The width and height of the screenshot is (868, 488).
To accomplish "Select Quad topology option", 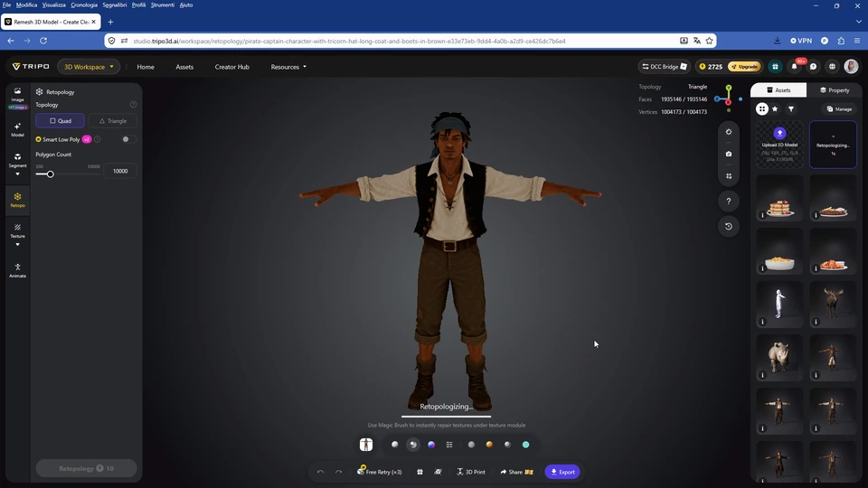I will point(61,120).
